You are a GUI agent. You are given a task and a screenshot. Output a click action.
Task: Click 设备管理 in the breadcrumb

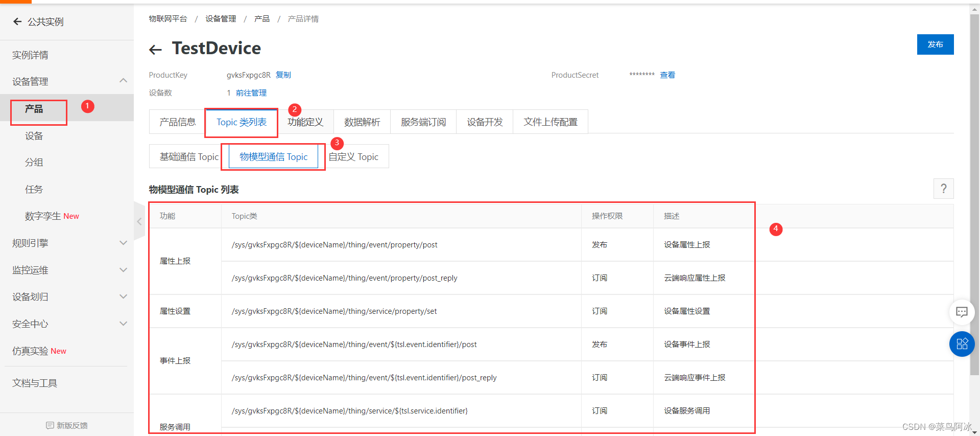pos(221,18)
